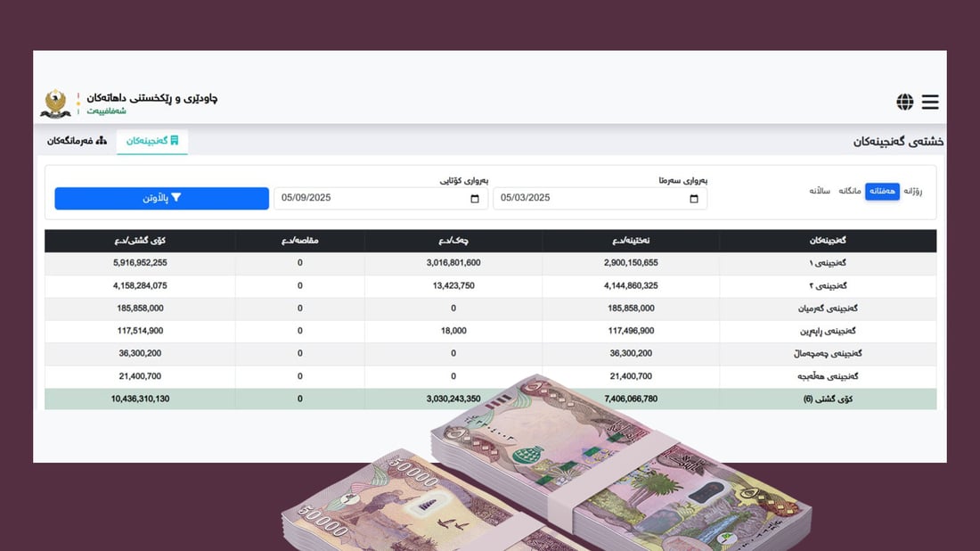The image size is (980, 551).
Task: Click the cheque value 13,423,750
Action: point(453,286)
